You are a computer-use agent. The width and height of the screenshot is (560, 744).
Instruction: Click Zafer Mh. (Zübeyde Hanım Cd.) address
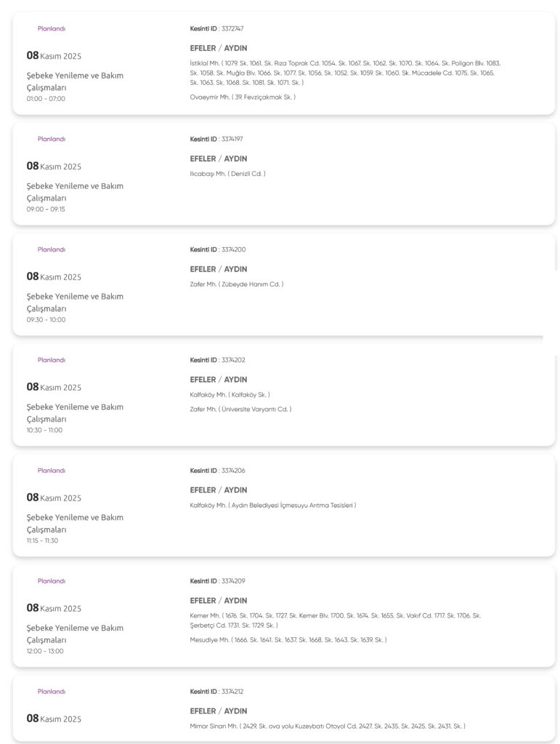click(x=236, y=285)
